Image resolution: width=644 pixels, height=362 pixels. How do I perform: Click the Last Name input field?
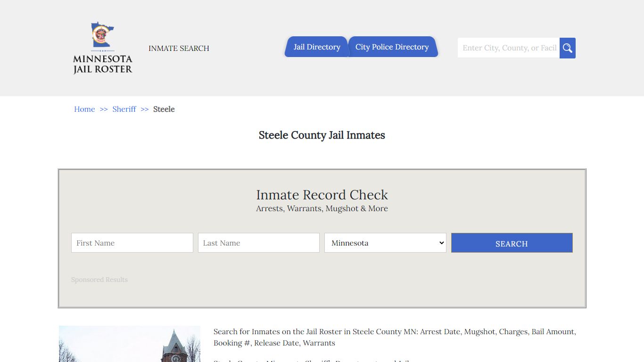tap(259, 243)
